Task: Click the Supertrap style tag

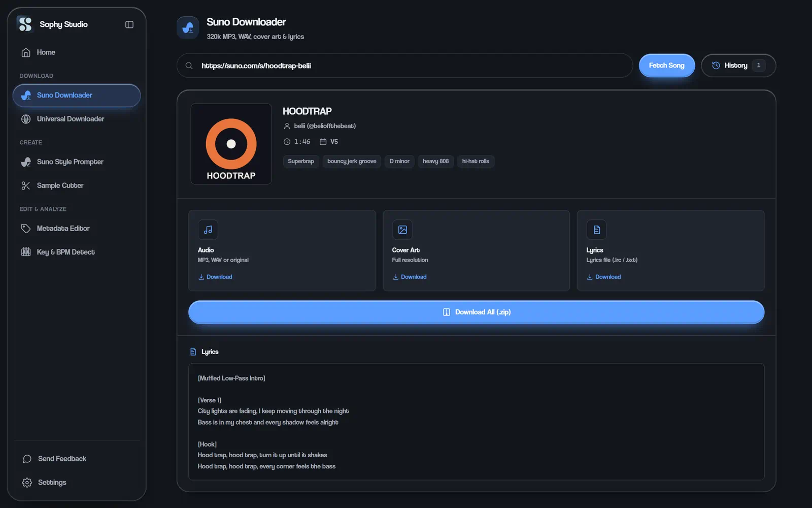Action: click(301, 162)
